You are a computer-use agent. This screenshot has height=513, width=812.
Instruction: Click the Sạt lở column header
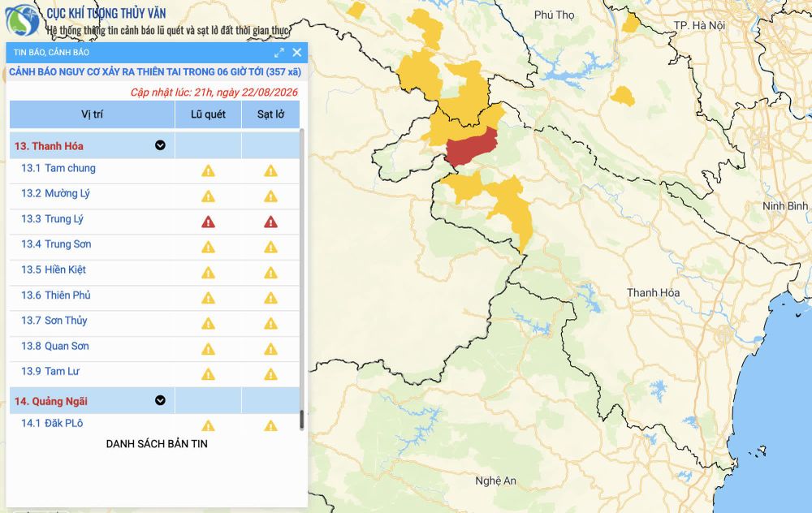[271, 114]
